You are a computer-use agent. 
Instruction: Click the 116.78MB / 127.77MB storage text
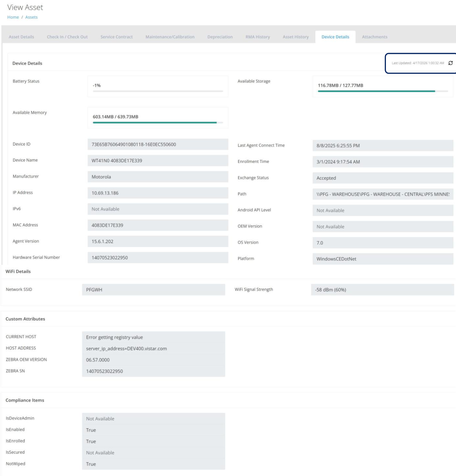pos(340,85)
